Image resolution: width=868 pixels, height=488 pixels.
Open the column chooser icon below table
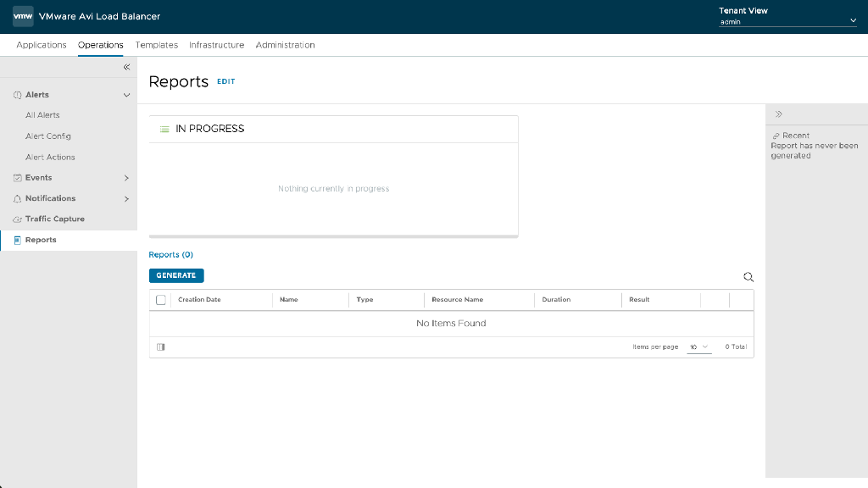(160, 347)
